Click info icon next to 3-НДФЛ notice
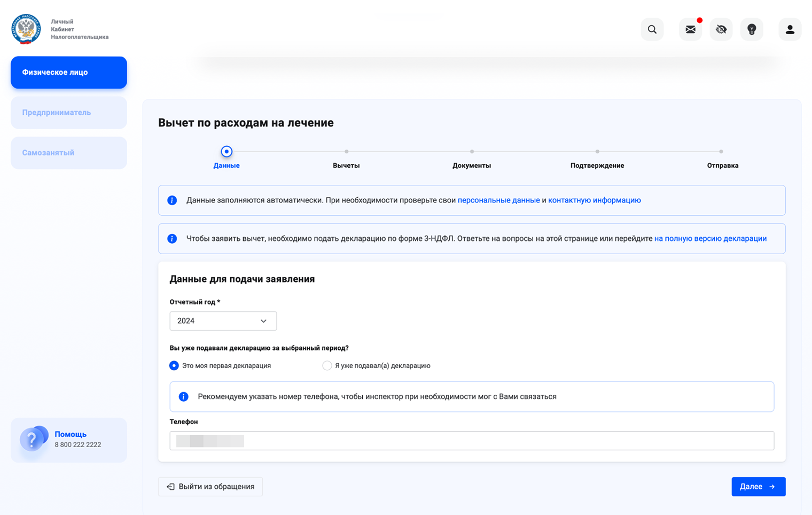 click(x=172, y=238)
